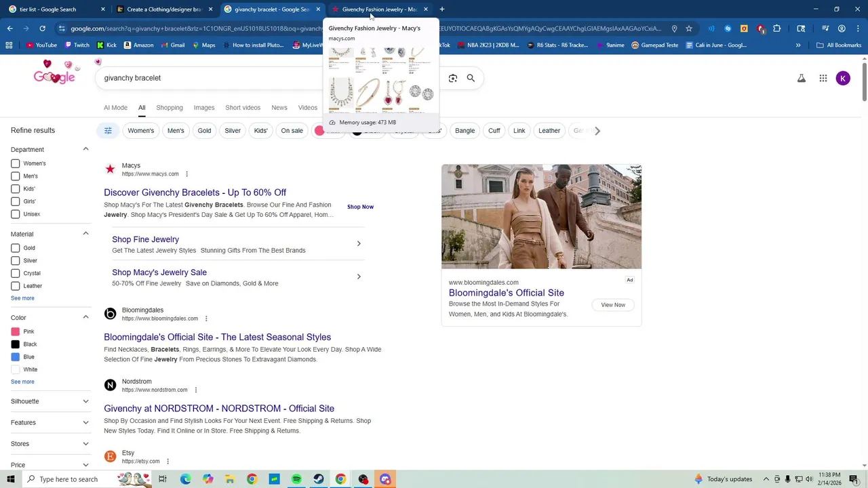Image resolution: width=868 pixels, height=488 pixels.
Task: Switch to the AI Mode tab
Action: (115, 108)
